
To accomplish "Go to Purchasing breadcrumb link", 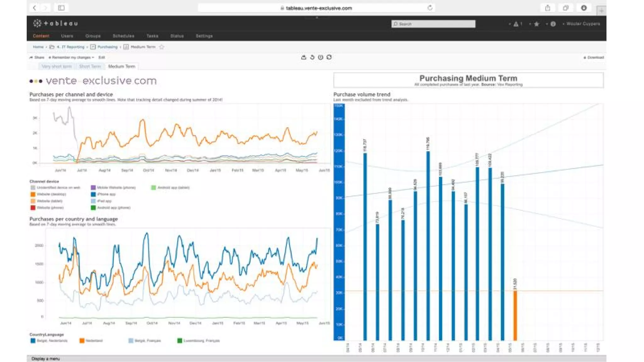I will coord(107,47).
